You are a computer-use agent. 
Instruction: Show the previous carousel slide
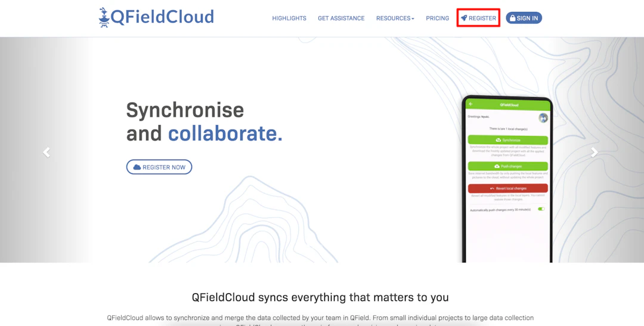(47, 153)
